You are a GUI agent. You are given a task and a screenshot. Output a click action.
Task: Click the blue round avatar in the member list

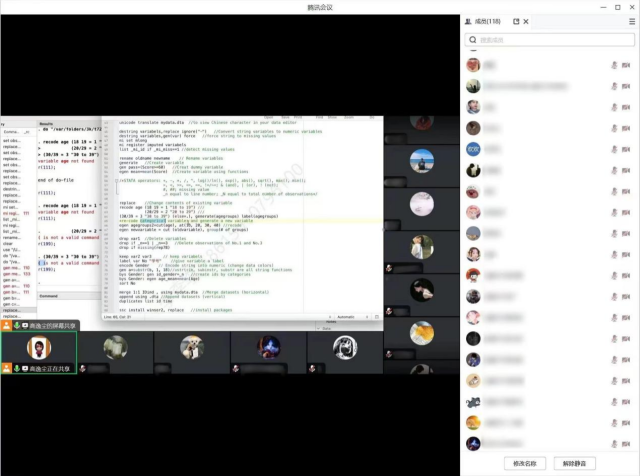(x=474, y=149)
